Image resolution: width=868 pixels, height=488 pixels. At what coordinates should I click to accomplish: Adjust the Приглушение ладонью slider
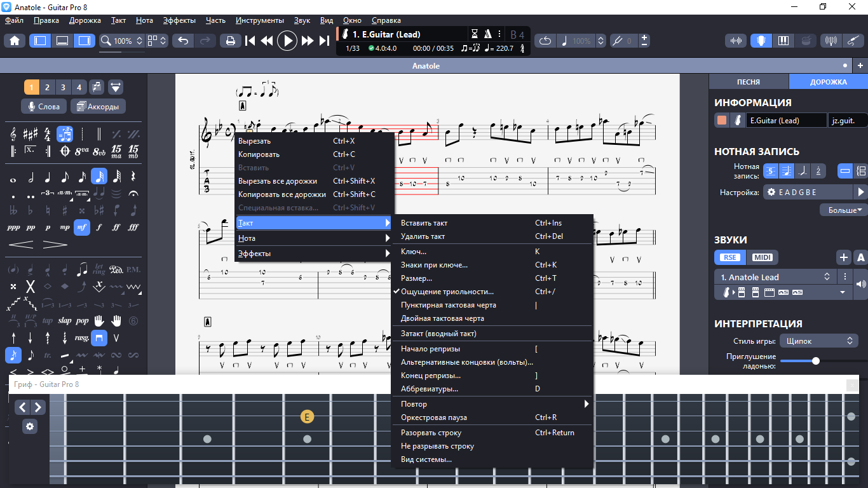pyautogui.click(x=816, y=361)
